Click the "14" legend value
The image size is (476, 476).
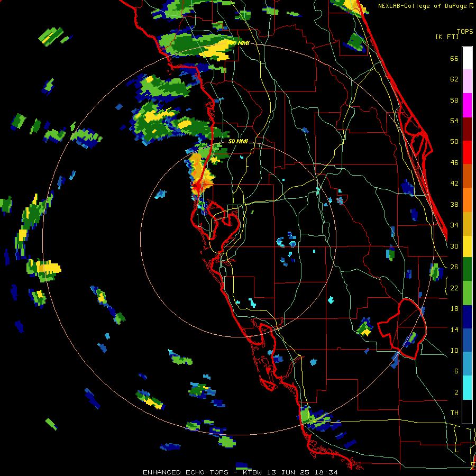[454, 329]
